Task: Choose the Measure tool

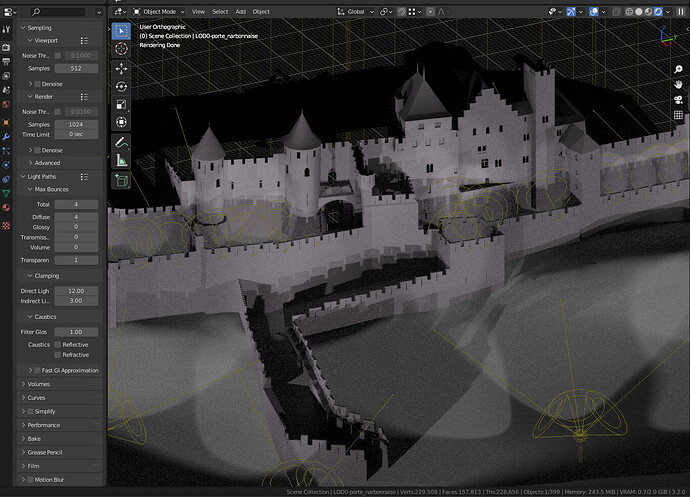Action: click(121, 160)
